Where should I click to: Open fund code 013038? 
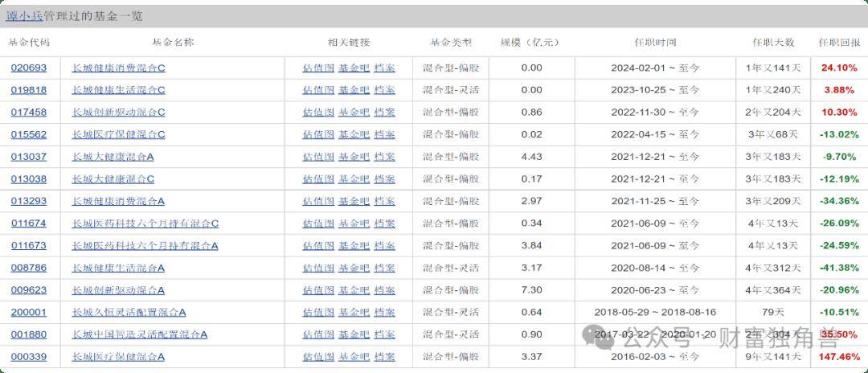coord(29,179)
